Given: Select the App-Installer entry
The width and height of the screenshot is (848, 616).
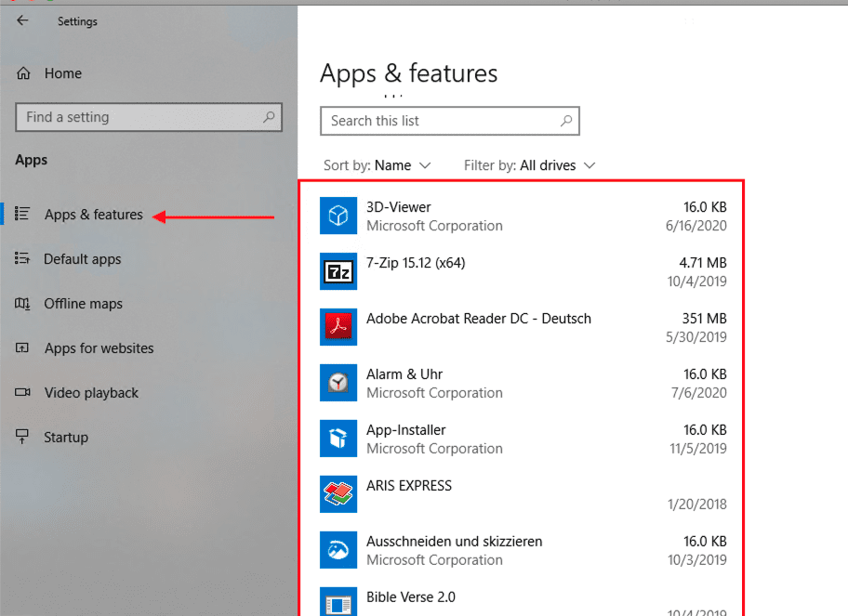Looking at the screenshot, I should pyautogui.click(x=405, y=430).
